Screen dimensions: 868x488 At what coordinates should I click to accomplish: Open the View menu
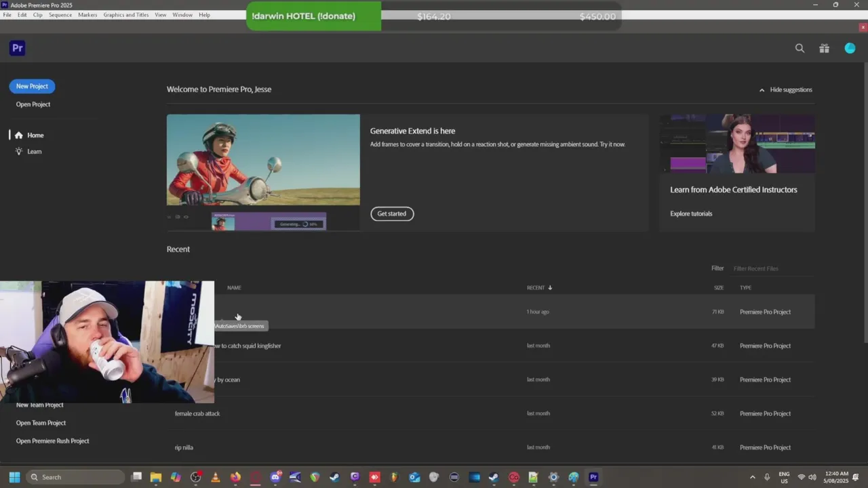pyautogui.click(x=161, y=15)
